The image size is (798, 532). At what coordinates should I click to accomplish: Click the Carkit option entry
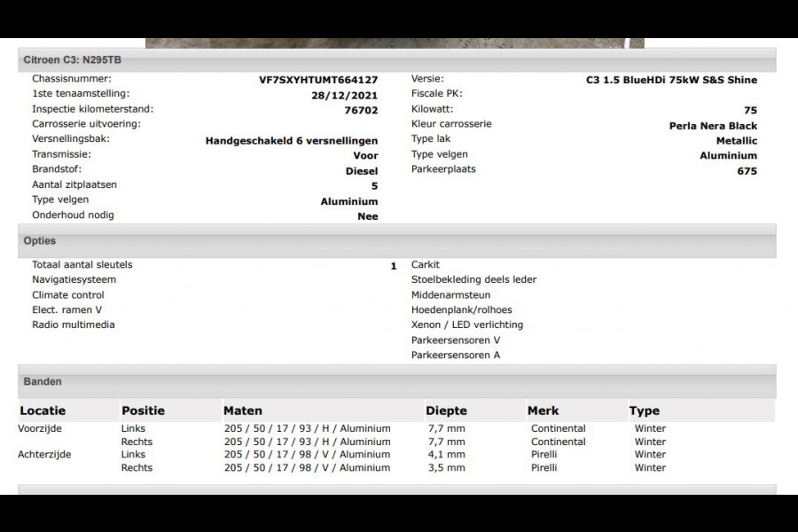click(x=425, y=264)
